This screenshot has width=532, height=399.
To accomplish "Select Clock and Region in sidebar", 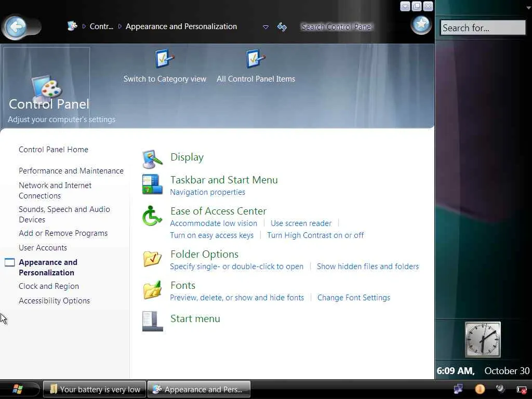I will click(x=48, y=286).
